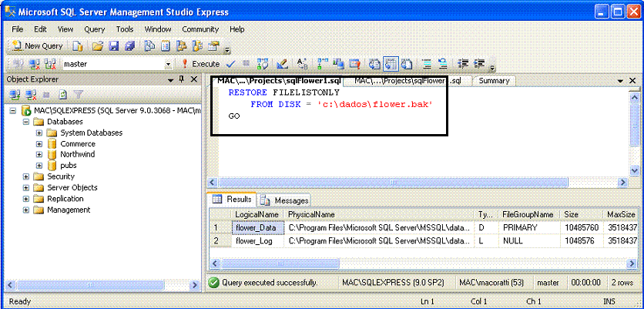Click the Database Engine Query icon
Image resolution: width=644 pixels, height=309 pixels.
pyautogui.click(x=78, y=46)
